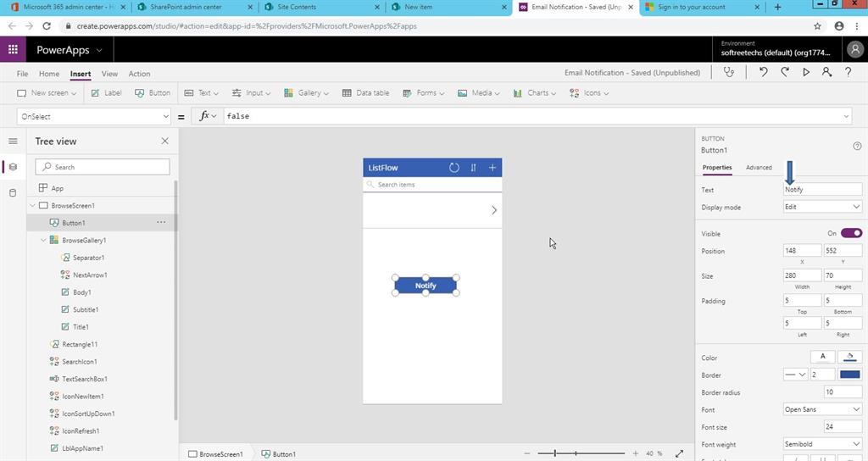Image resolution: width=868 pixels, height=461 pixels.
Task: Open the Charts dropdown
Action: click(x=534, y=93)
